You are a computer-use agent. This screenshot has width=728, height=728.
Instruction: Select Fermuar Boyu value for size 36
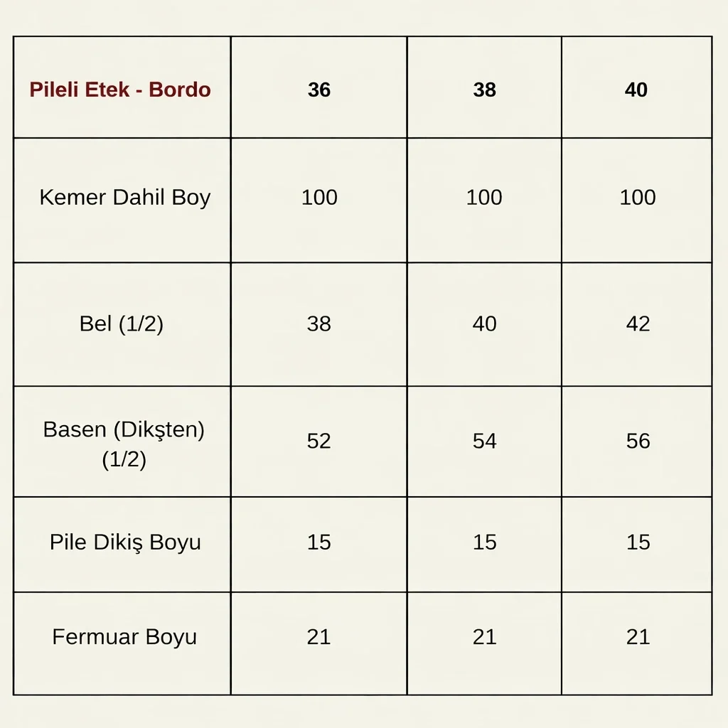pyautogui.click(x=319, y=637)
